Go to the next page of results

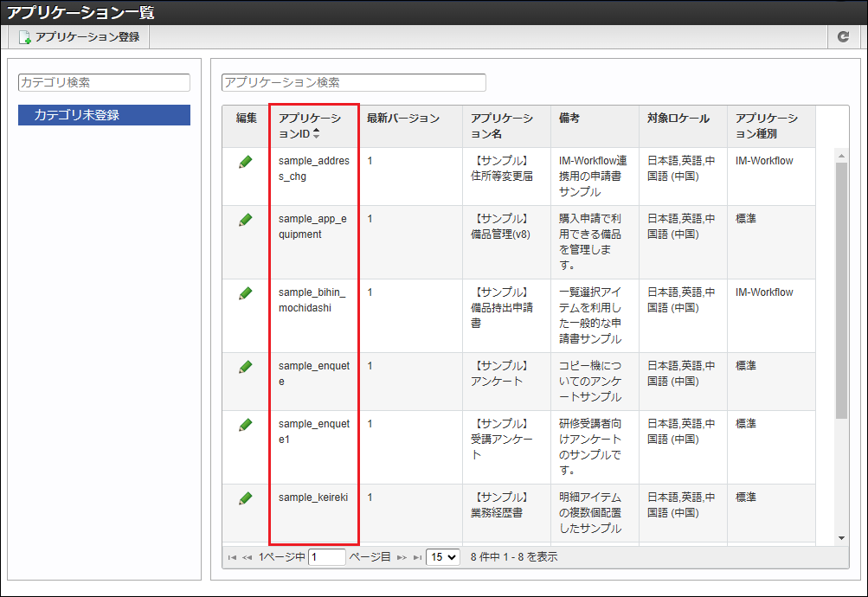[402, 558]
